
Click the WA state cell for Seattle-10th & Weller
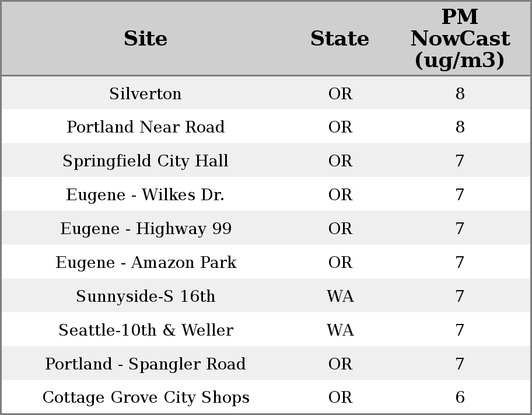340,330
